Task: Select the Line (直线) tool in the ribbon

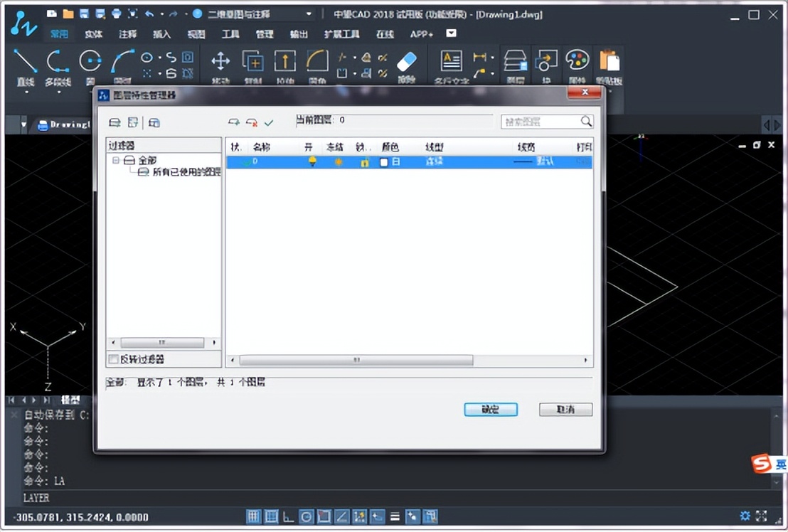Action: (x=26, y=63)
